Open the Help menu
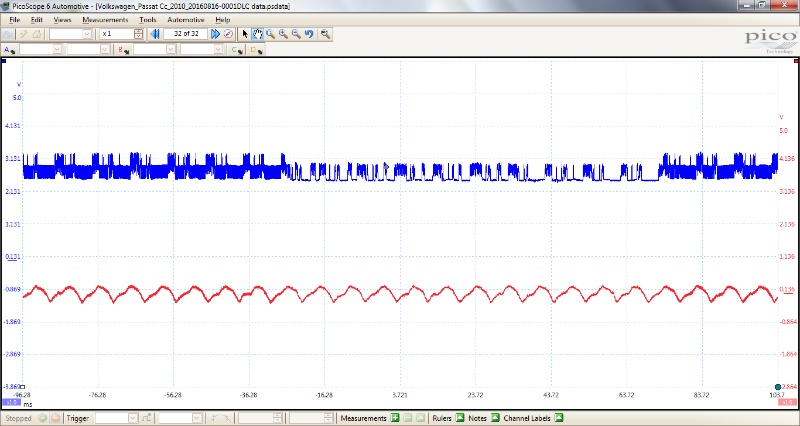This screenshot has height=426, width=800. 222,20
